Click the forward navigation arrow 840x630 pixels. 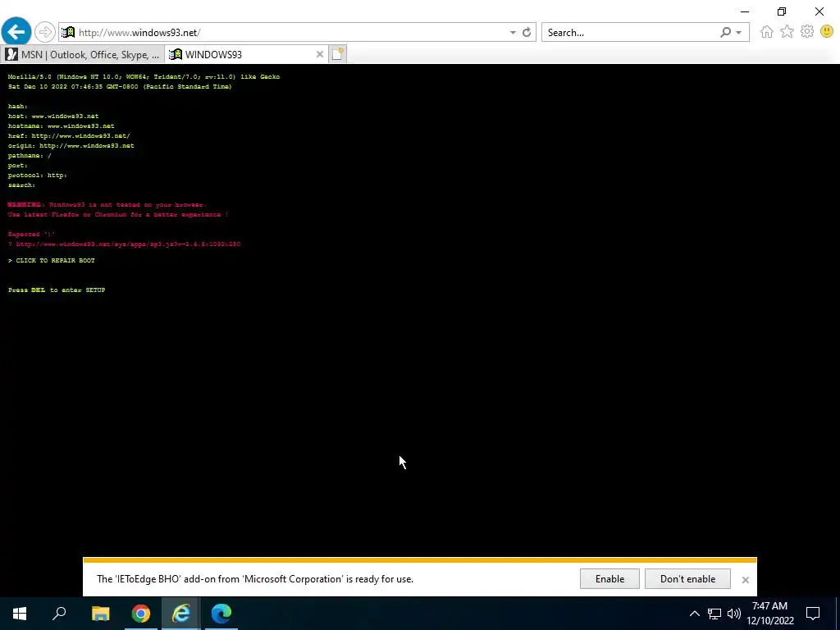pyautogui.click(x=45, y=32)
